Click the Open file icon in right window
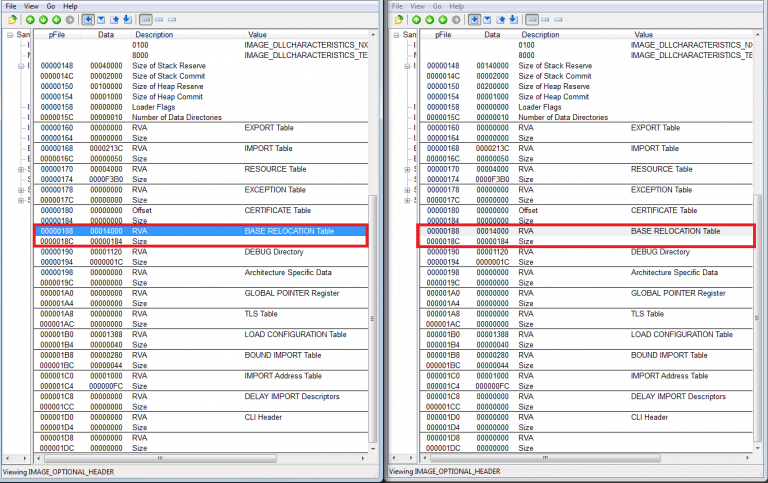 pyautogui.click(x=398, y=19)
